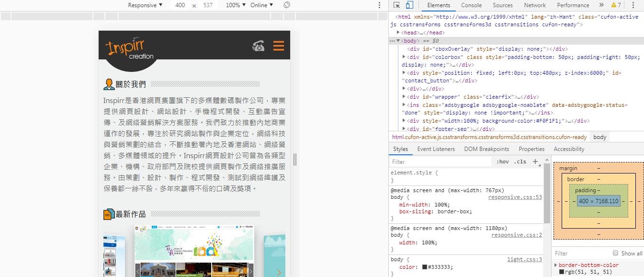Expand the wrapper div node
Image resolution: width=644 pixels, height=277 pixels.
pyautogui.click(x=404, y=97)
